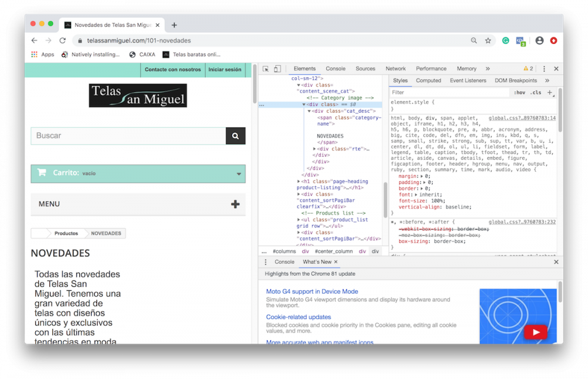Expand the h1 page-heading node
This screenshot has width=588, height=379.
point(299,182)
